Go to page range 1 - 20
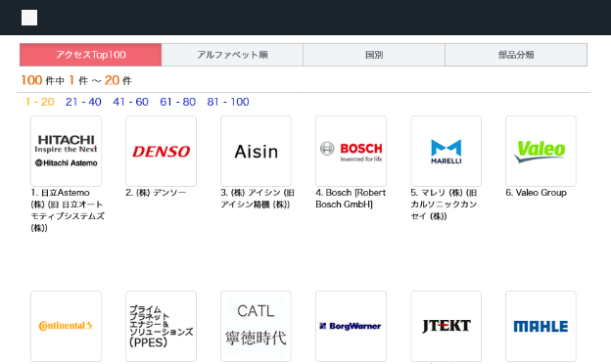The image size is (611, 364). click(40, 102)
